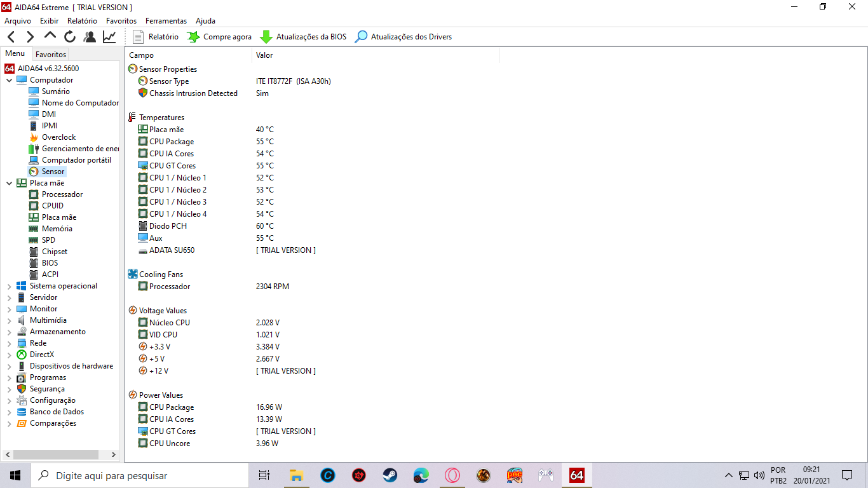The width and height of the screenshot is (868, 488).
Task: Open the Arquivo menu
Action: pyautogui.click(x=18, y=21)
